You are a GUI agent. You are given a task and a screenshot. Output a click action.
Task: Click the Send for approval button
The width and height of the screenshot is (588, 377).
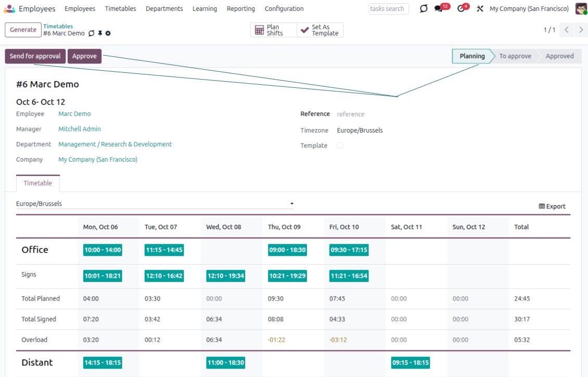35,56
